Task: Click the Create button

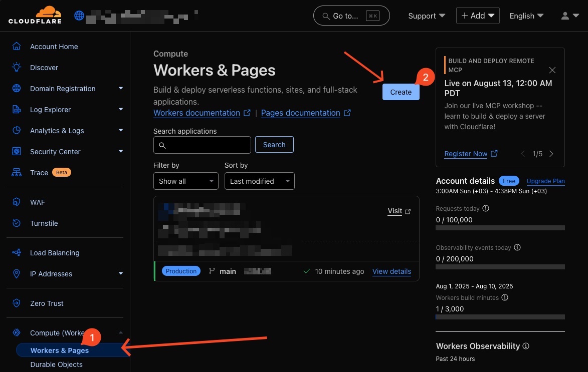Action: tap(401, 92)
